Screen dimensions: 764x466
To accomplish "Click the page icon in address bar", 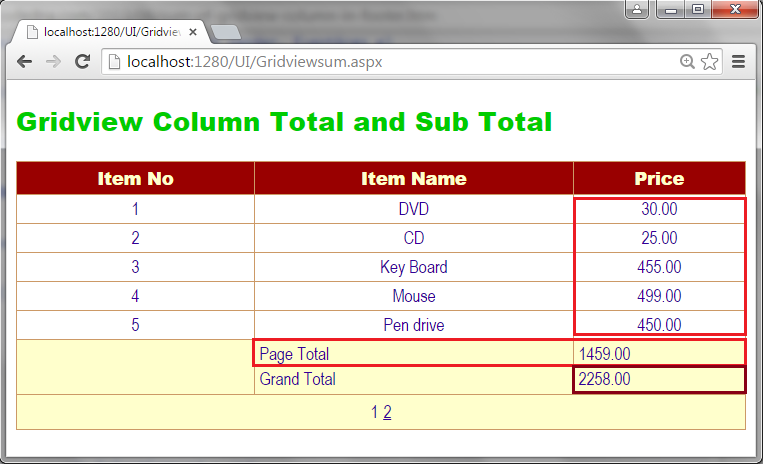I will (x=114, y=62).
